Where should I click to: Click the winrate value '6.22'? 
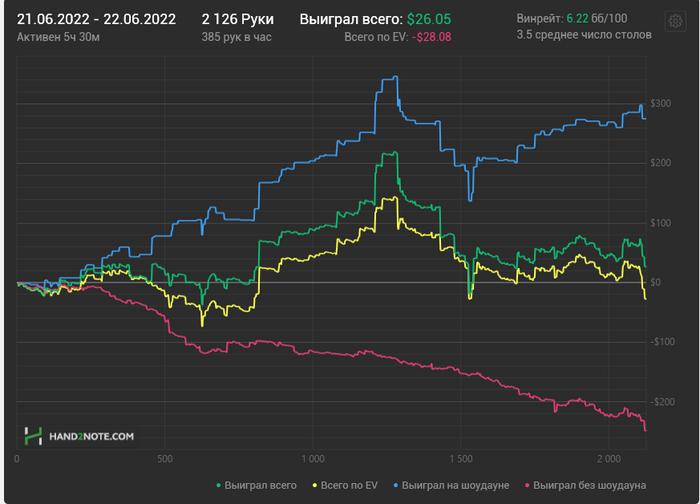click(577, 18)
